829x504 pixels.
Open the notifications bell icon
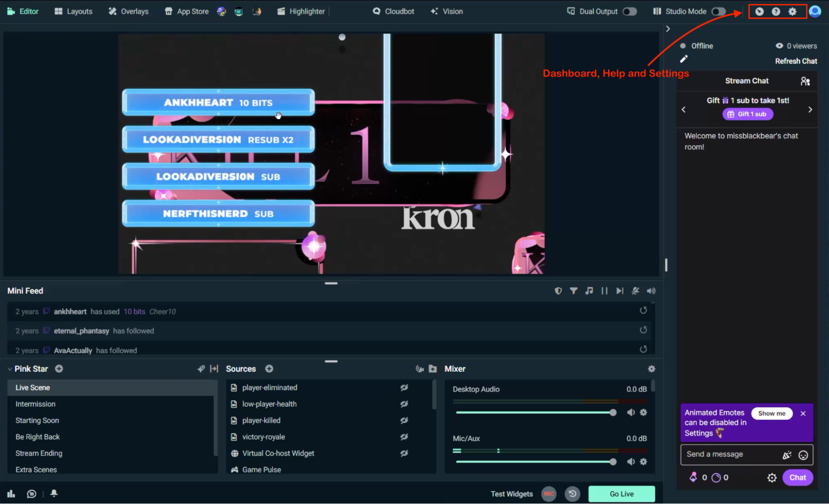(54, 493)
